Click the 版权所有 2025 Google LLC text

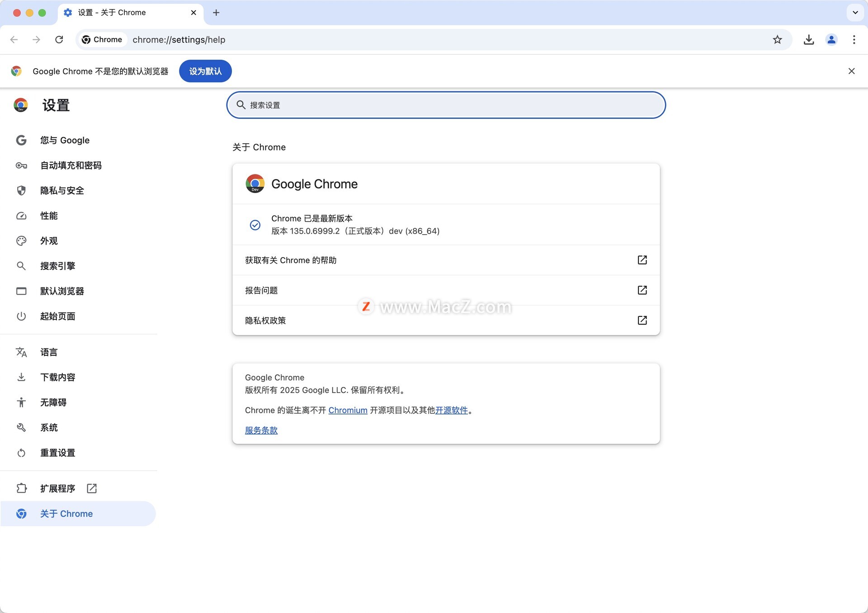[x=325, y=390]
